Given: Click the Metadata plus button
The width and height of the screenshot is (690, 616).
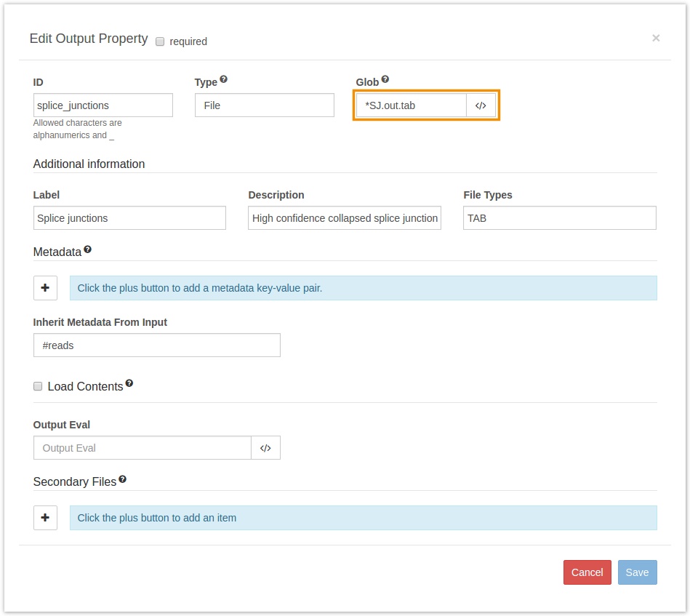Looking at the screenshot, I should (x=45, y=288).
